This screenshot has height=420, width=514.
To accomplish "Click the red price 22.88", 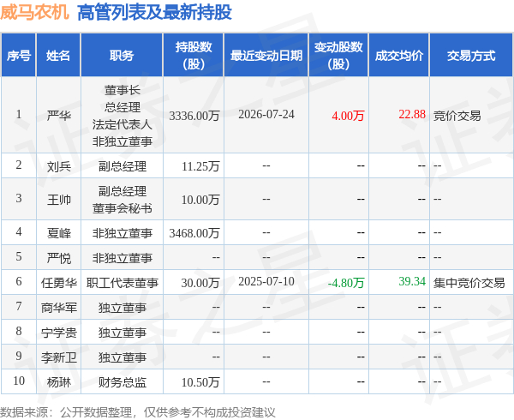I will tap(412, 114).
